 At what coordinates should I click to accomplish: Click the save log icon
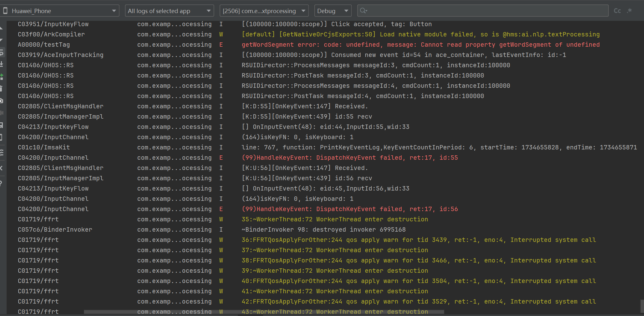[1, 125]
